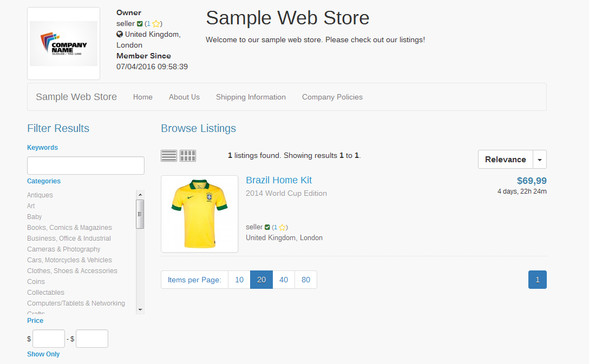Click the Keywords search input field

click(x=86, y=166)
